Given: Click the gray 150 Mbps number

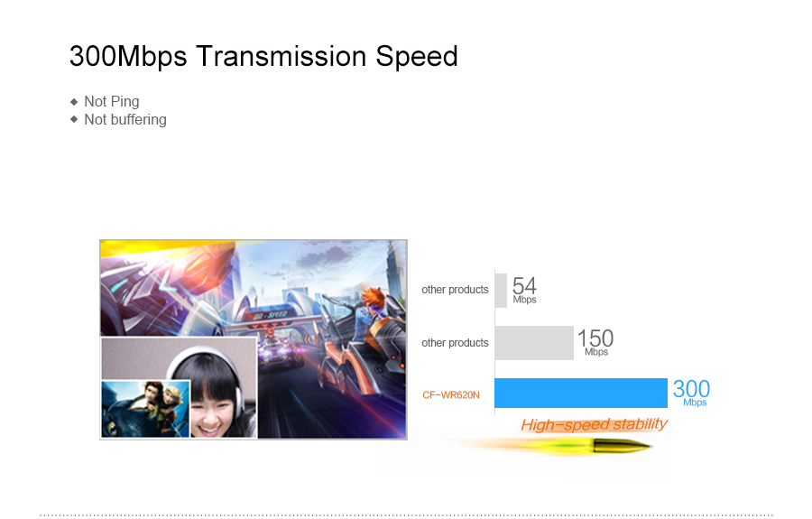Looking at the screenshot, I should tap(595, 339).
